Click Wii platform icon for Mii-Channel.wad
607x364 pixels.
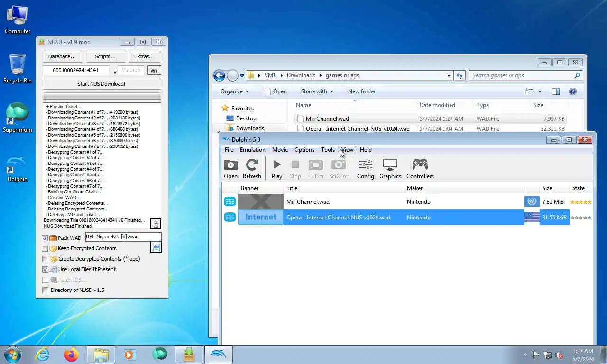(230, 202)
